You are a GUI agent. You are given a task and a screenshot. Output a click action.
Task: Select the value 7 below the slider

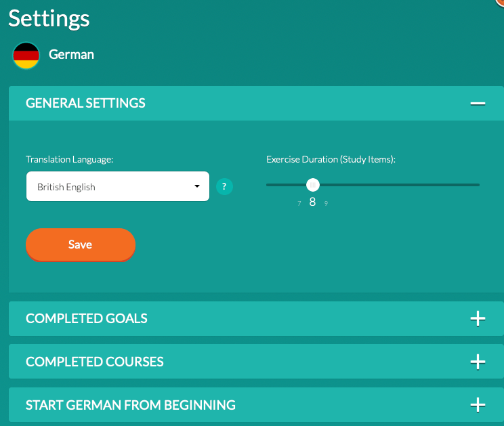[x=299, y=203]
